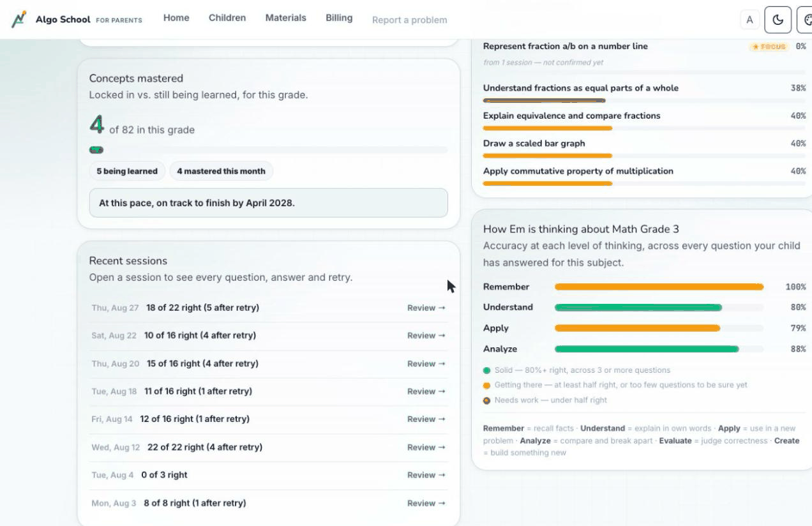Click the concepts mastered progress bar
This screenshot has height=526, width=812.
click(269, 150)
